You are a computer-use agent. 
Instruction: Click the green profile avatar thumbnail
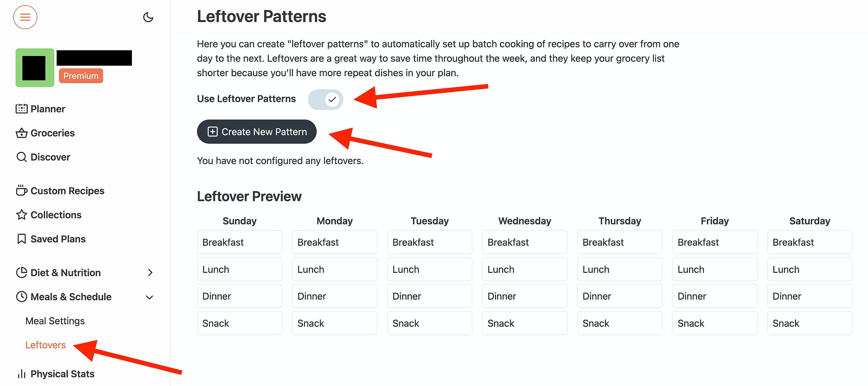pos(35,68)
